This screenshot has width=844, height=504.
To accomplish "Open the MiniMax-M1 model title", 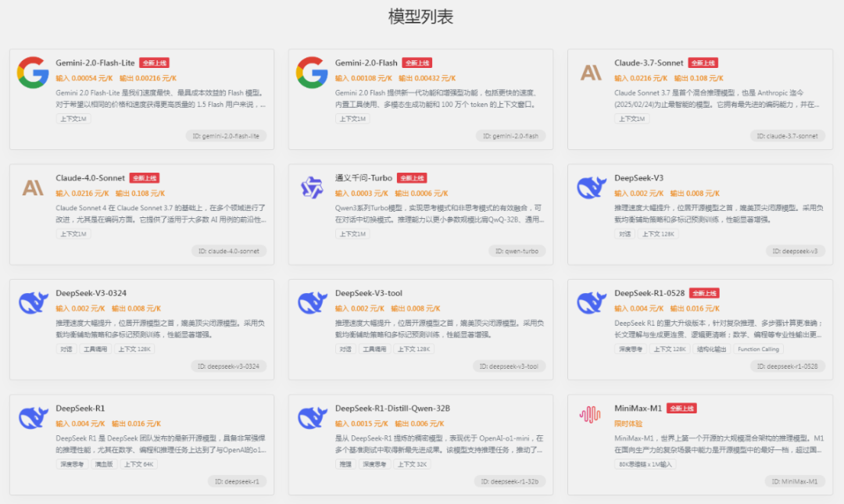I will tap(638, 409).
